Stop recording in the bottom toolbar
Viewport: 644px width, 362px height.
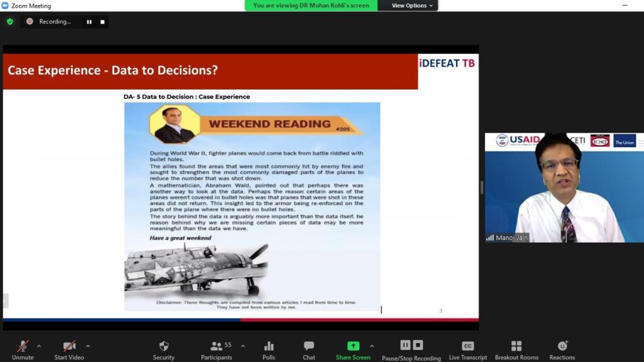tap(418, 345)
